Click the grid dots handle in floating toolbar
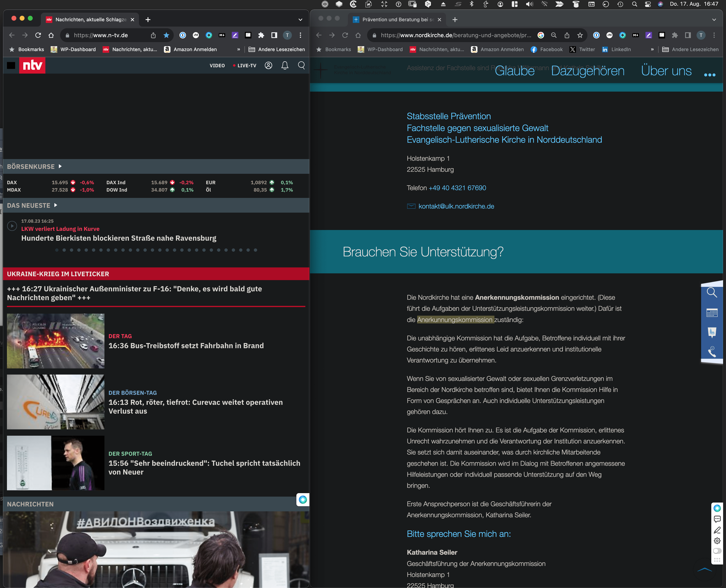 click(x=717, y=560)
